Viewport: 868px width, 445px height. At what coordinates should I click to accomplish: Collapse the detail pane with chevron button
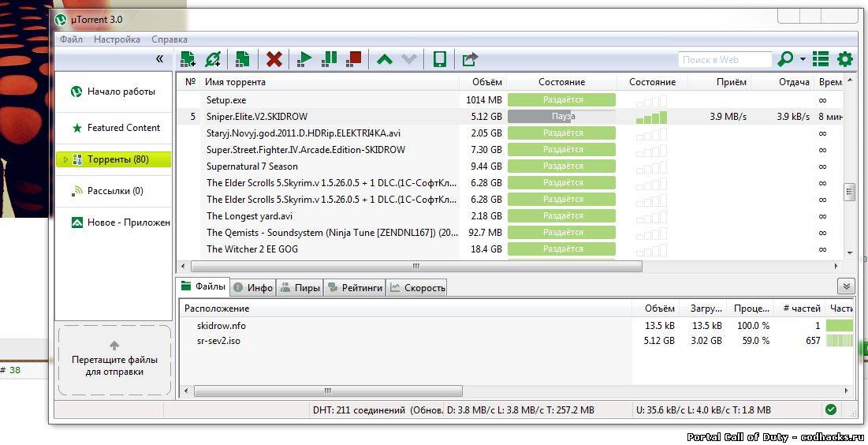coord(846,286)
